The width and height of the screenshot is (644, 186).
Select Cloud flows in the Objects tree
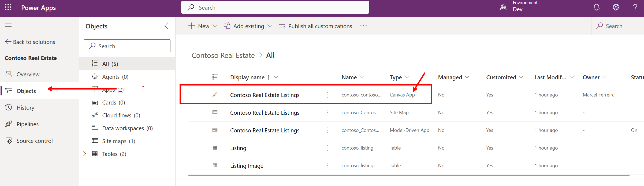click(x=121, y=115)
